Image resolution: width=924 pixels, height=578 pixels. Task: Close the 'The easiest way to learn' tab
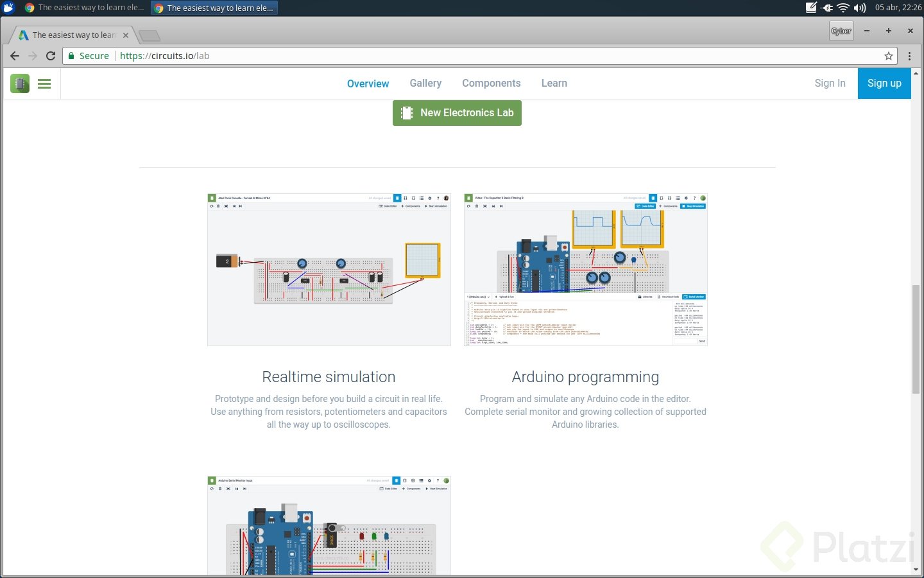126,35
